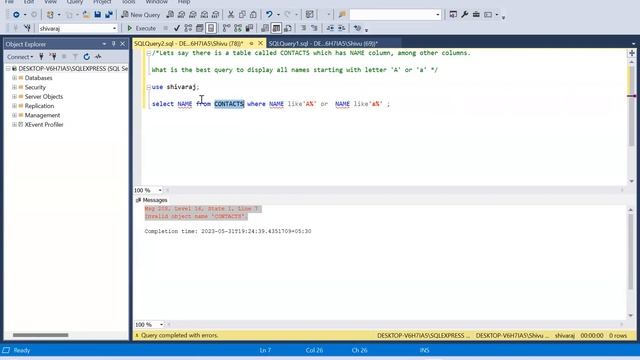
Task: Click Display Estimated Execution Plan icon
Action: [x=188, y=28]
